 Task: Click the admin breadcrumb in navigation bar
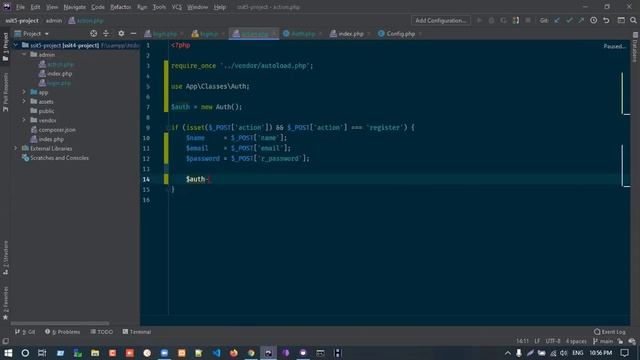53,20
